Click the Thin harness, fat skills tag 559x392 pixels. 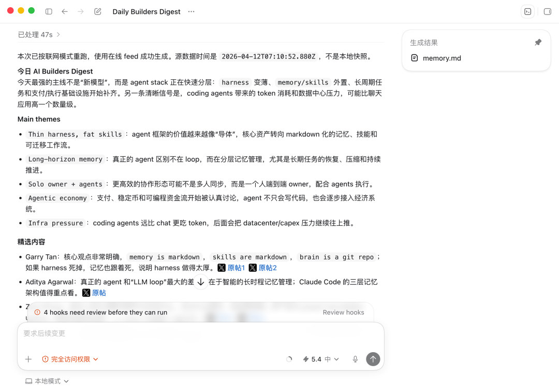[x=75, y=135]
